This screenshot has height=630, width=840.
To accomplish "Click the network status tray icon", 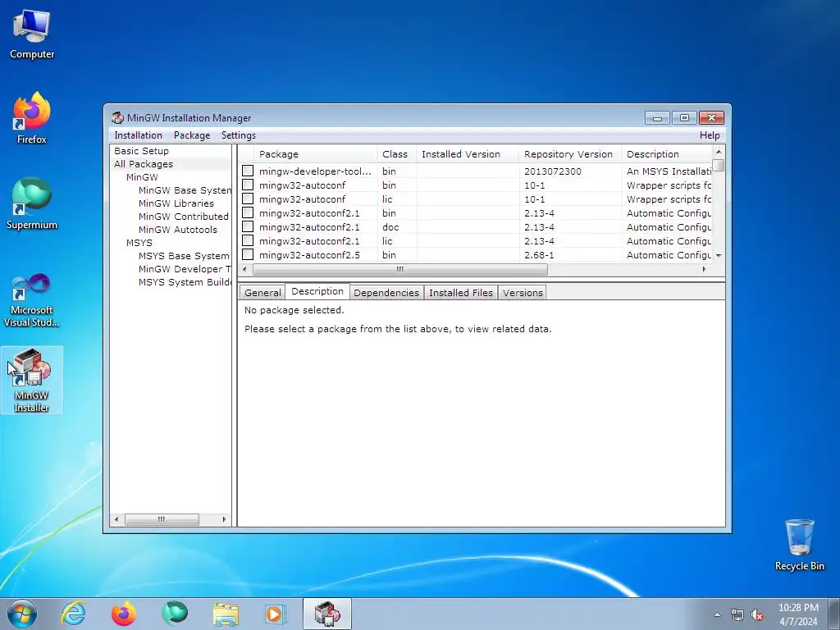I will [737, 614].
